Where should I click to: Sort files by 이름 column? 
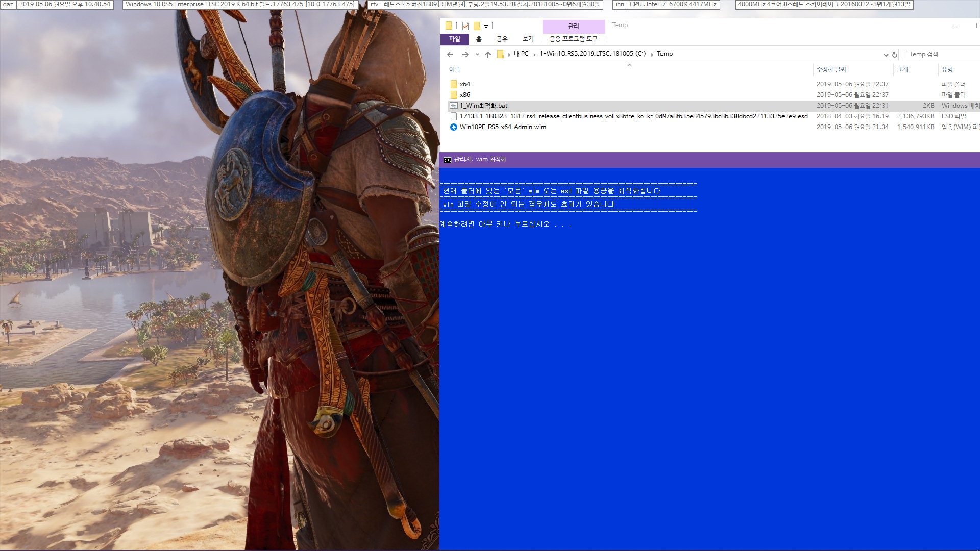pos(630,69)
